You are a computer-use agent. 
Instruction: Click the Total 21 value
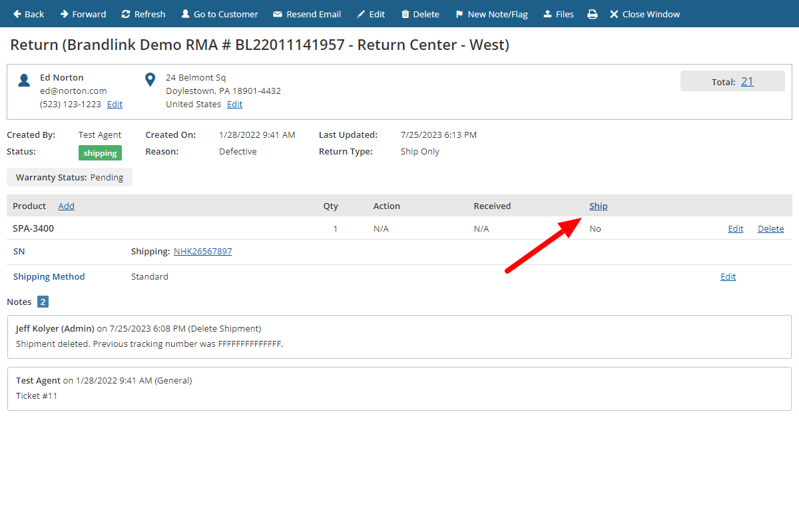[747, 81]
